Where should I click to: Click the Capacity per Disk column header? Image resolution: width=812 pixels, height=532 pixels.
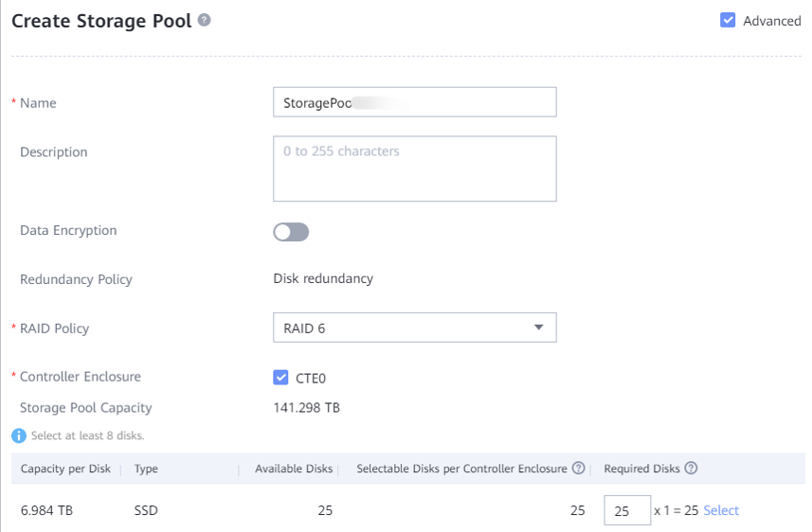(x=65, y=469)
